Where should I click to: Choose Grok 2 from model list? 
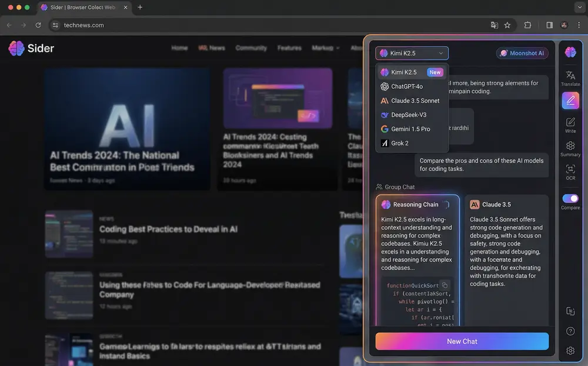(412, 143)
